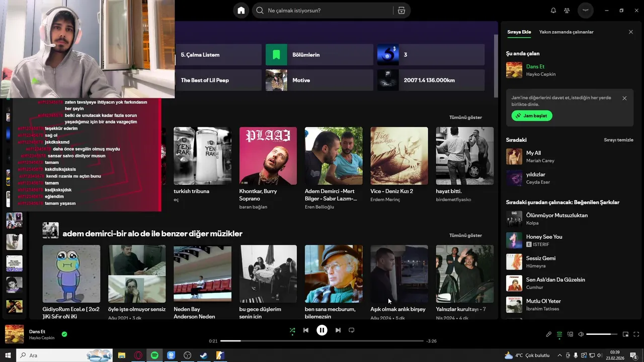Open Motive shortcut
Viewport: 644px width, 362px height.
click(319, 80)
